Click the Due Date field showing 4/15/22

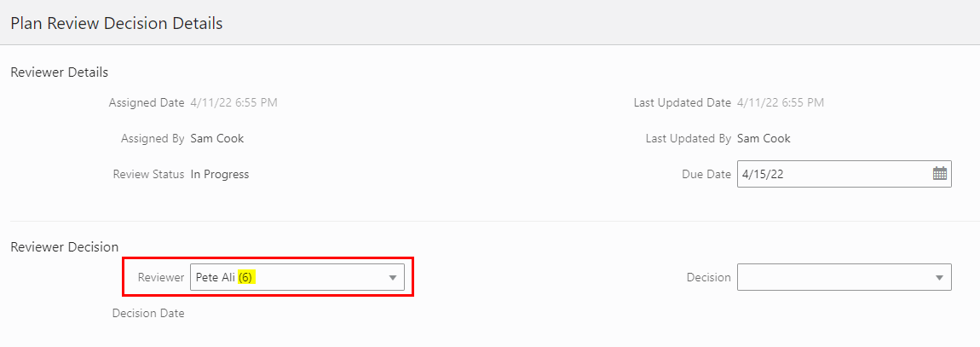pyautogui.click(x=831, y=174)
